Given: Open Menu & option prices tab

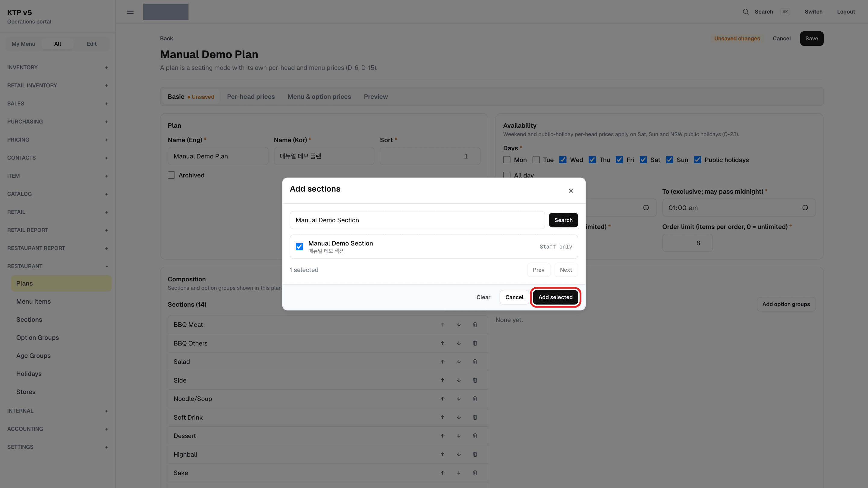Looking at the screenshot, I should (x=319, y=97).
